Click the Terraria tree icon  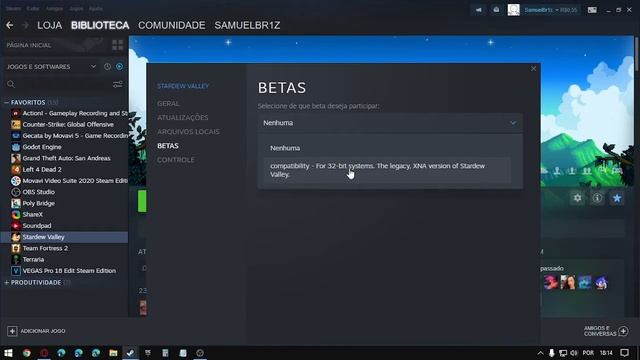[16, 259]
